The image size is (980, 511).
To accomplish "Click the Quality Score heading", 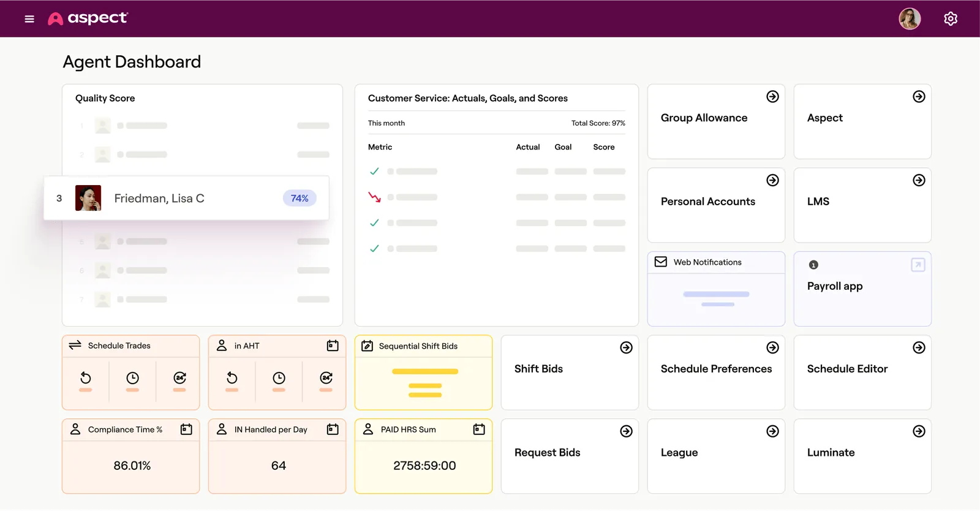I will click(105, 98).
